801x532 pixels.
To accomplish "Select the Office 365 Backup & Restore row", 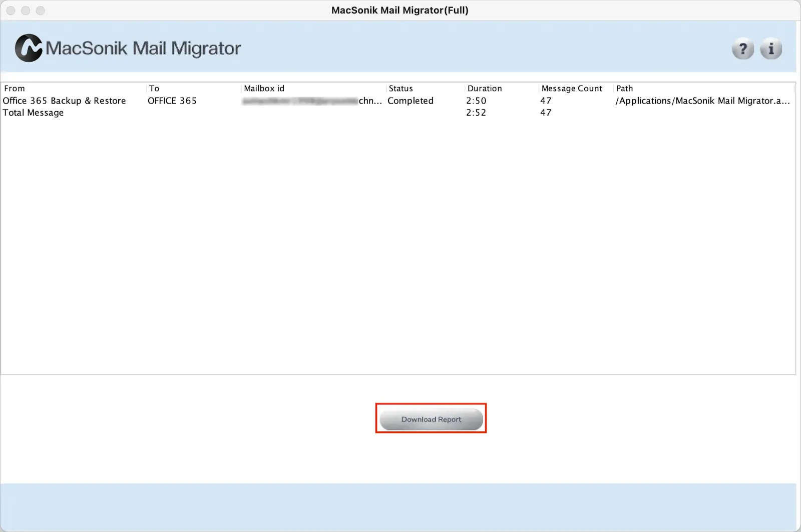I will coord(398,101).
